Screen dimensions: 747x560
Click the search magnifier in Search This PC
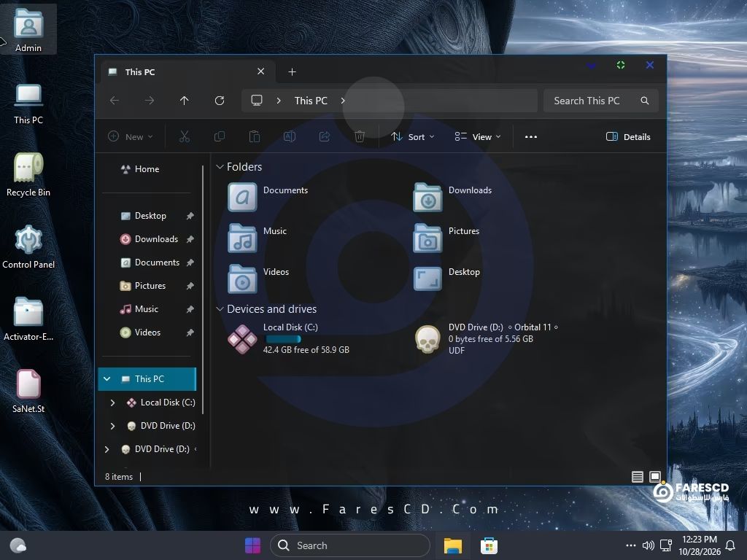point(645,101)
